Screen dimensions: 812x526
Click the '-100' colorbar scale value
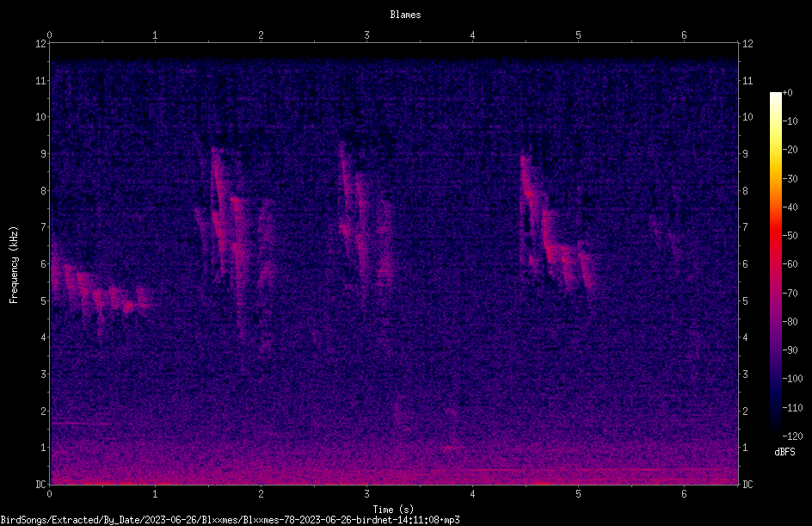click(x=792, y=379)
